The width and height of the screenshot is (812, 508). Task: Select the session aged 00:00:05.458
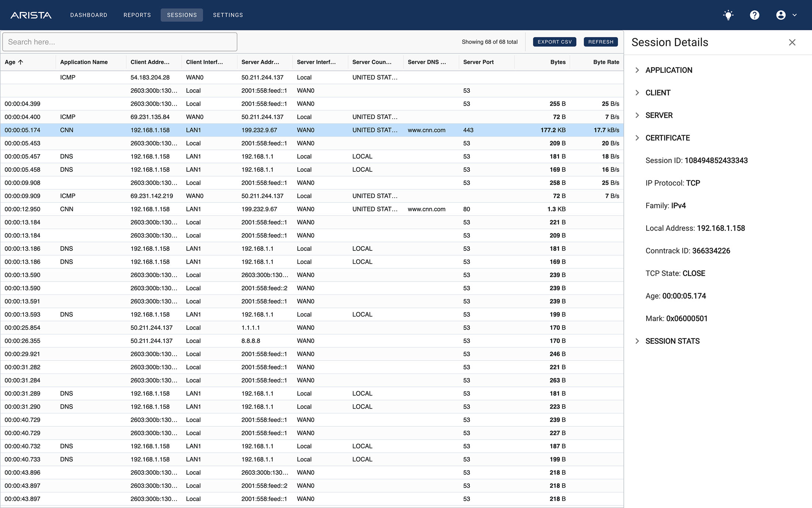click(x=312, y=170)
